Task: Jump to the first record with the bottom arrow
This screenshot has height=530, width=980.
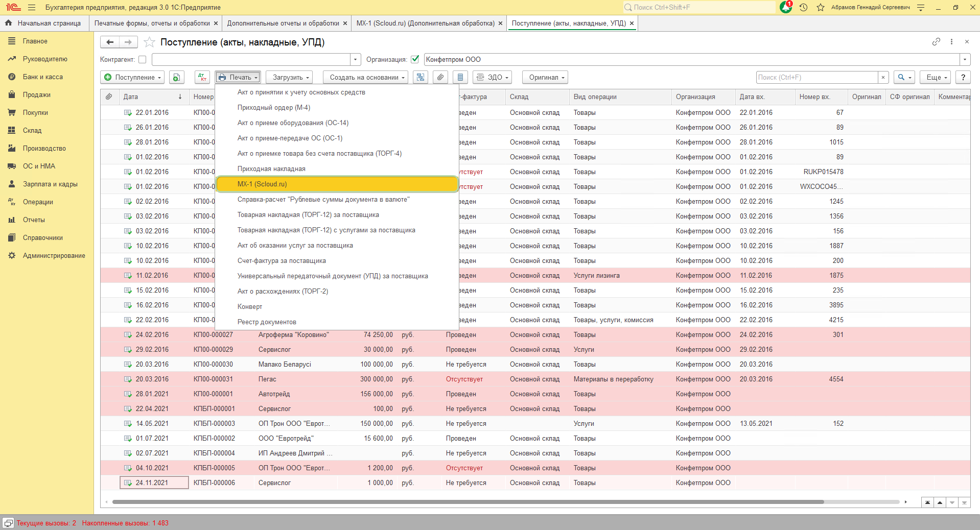Action: coord(927,503)
